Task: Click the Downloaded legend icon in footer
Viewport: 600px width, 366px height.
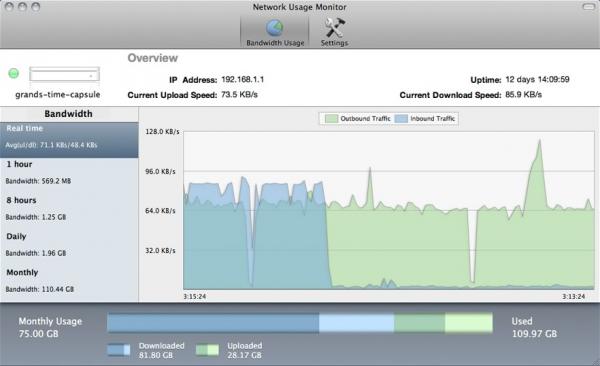Action: (x=119, y=350)
